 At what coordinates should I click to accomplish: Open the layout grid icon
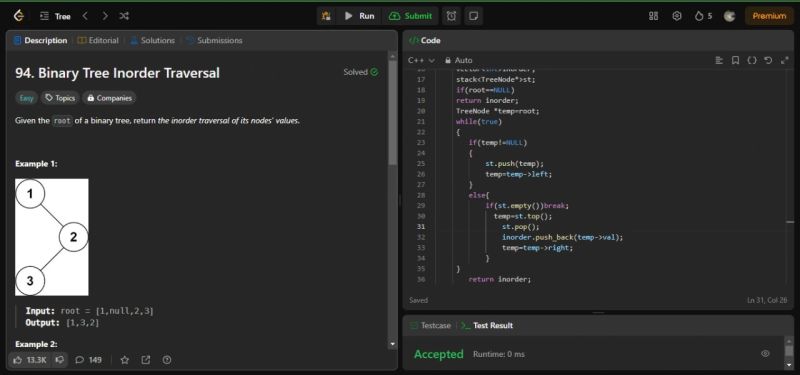(653, 16)
